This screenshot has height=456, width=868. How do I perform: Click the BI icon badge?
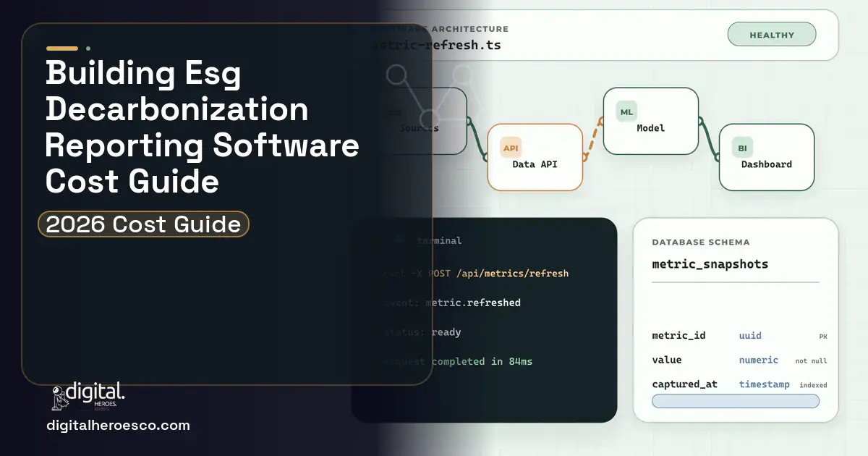click(742, 148)
